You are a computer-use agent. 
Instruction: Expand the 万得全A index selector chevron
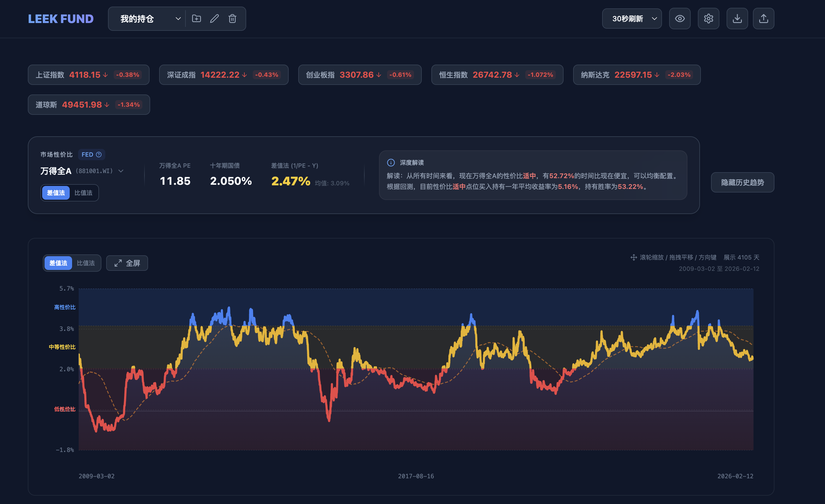click(x=121, y=171)
